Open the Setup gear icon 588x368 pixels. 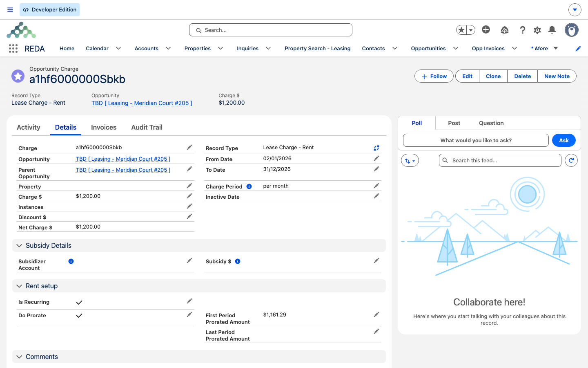537,30
